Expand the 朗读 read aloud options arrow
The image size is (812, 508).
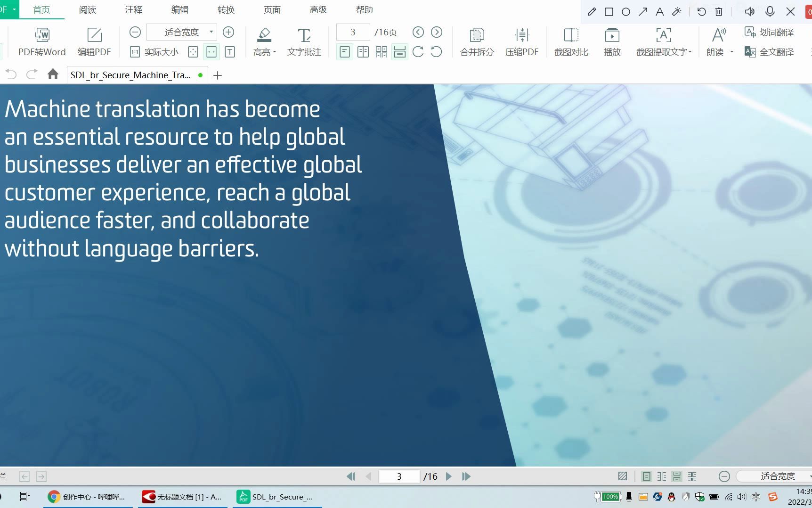click(732, 52)
